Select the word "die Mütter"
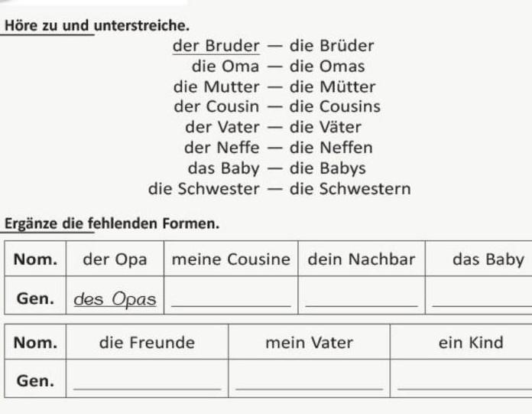This screenshot has height=414, width=532. tap(332, 87)
